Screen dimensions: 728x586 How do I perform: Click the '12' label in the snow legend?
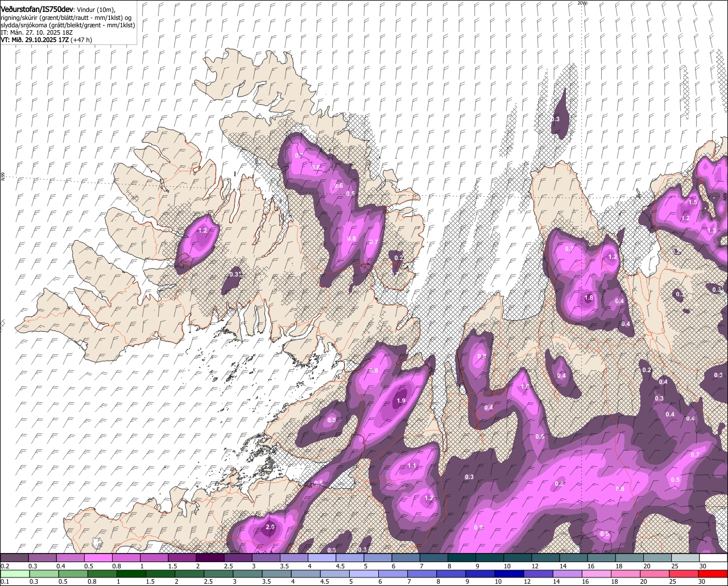[x=535, y=566]
